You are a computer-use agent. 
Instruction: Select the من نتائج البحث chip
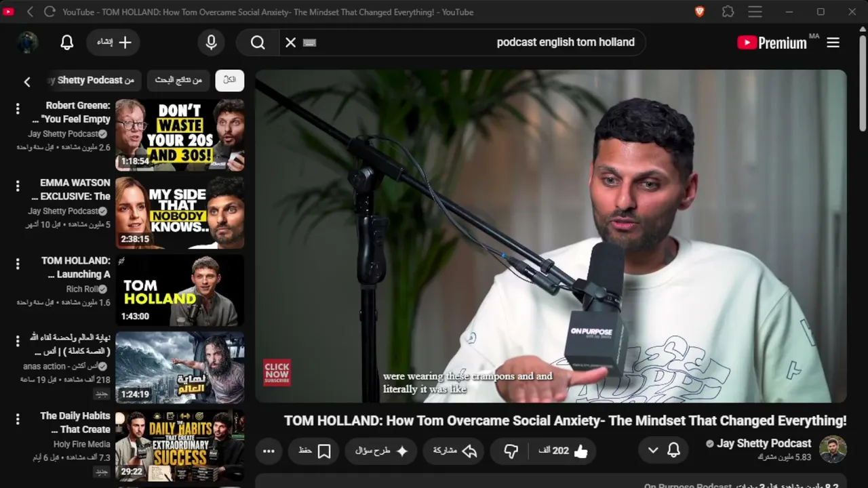tap(178, 80)
